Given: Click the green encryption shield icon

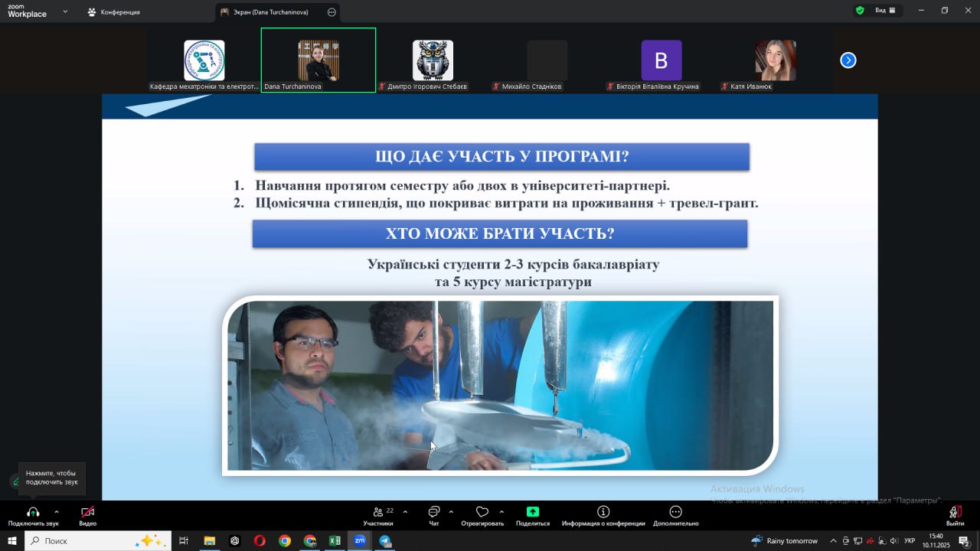Looking at the screenshot, I should click(x=860, y=11).
